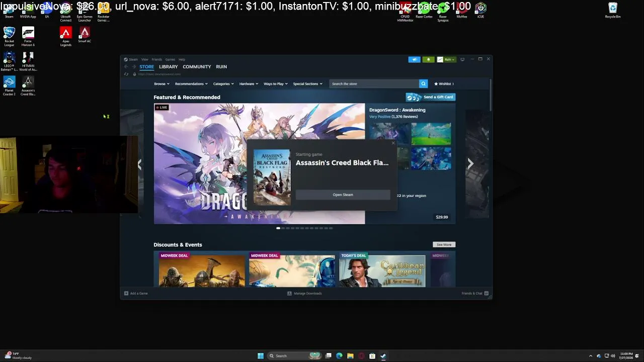The height and width of the screenshot is (362, 644).
Task: Advance the featured carousel with the right arrow
Action: click(x=470, y=164)
